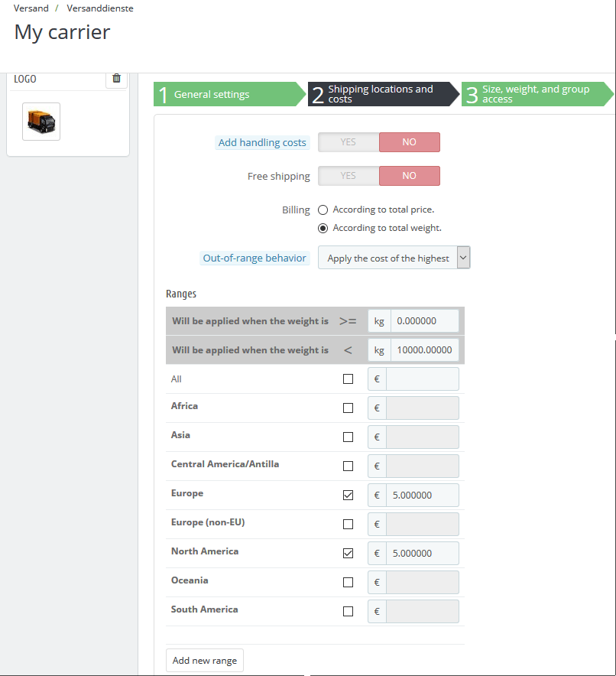Viewport: 616px width, 676px height.
Task: Show help for Add handling costs label
Action: pos(262,142)
